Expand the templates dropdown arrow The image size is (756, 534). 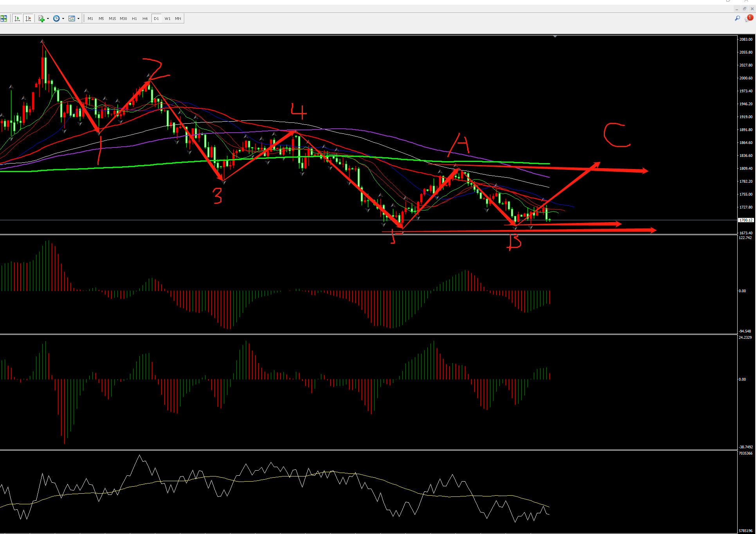(x=78, y=18)
